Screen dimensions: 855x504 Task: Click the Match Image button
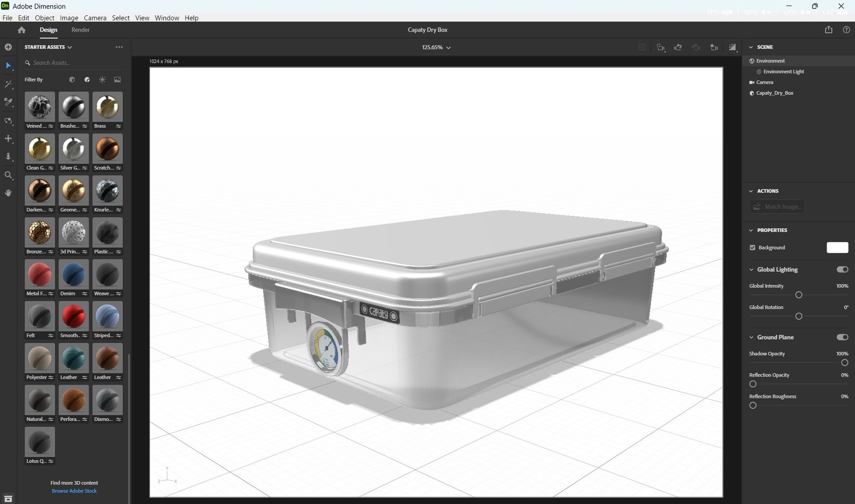pos(777,207)
